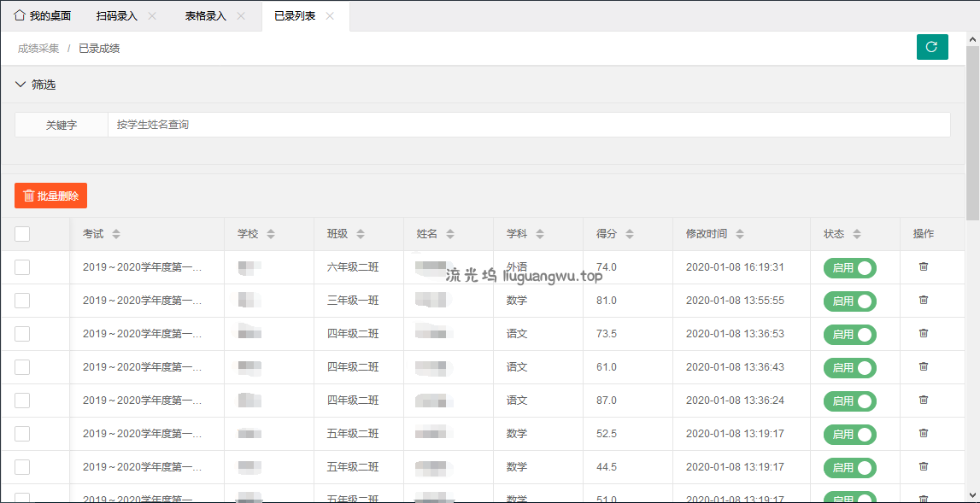
Task: Sort by 修改时间 column arrows
Action: pyautogui.click(x=740, y=234)
